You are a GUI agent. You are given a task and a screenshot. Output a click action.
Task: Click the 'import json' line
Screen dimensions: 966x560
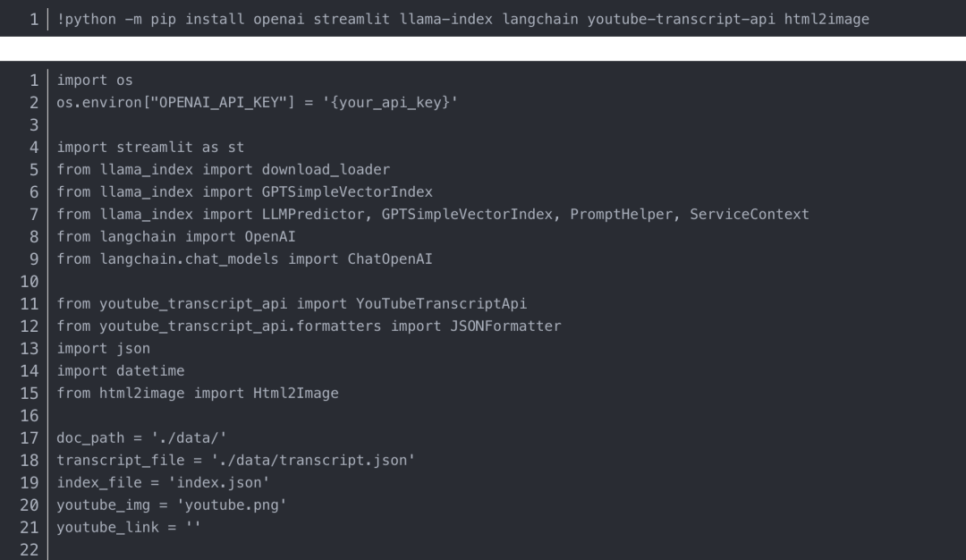(x=104, y=348)
